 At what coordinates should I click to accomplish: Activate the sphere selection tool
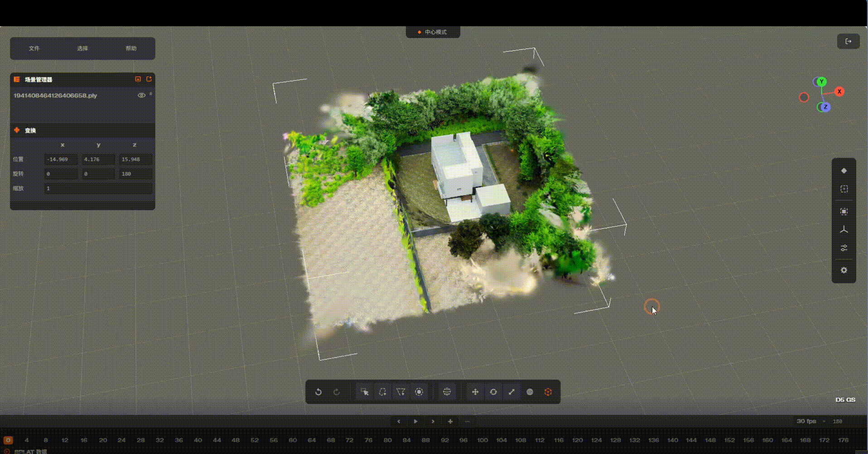[x=447, y=392]
